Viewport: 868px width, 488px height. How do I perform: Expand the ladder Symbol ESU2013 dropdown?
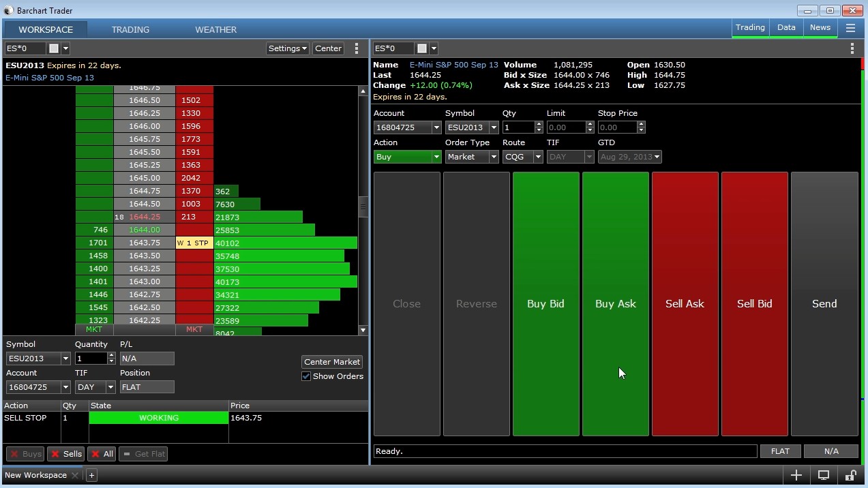65,359
